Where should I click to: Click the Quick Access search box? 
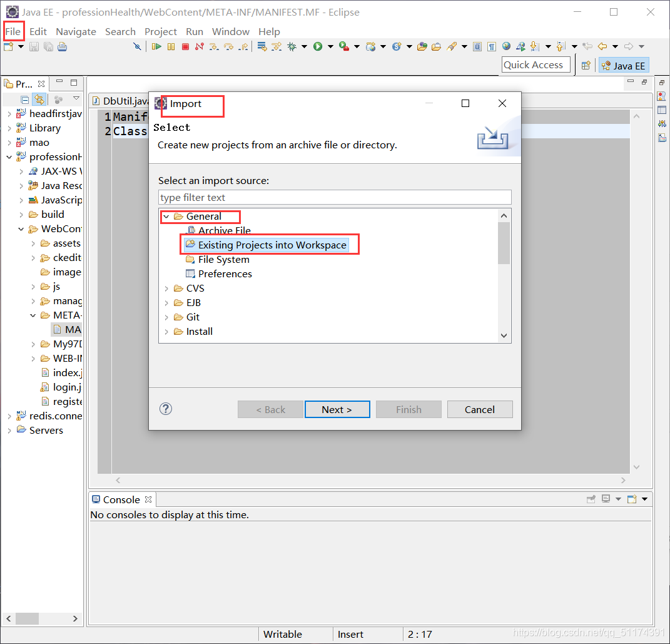pyautogui.click(x=536, y=65)
